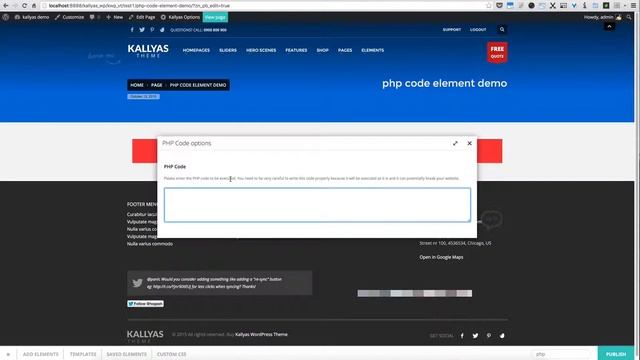The image size is (640, 360).
Task: Open comments bubble in admin bar
Action: [95, 17]
